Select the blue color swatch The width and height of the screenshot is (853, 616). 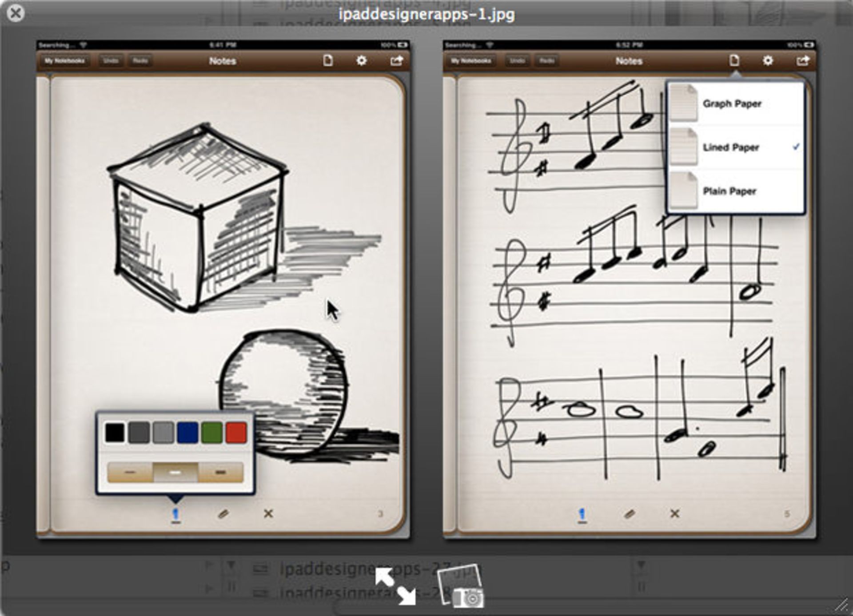[x=187, y=433]
